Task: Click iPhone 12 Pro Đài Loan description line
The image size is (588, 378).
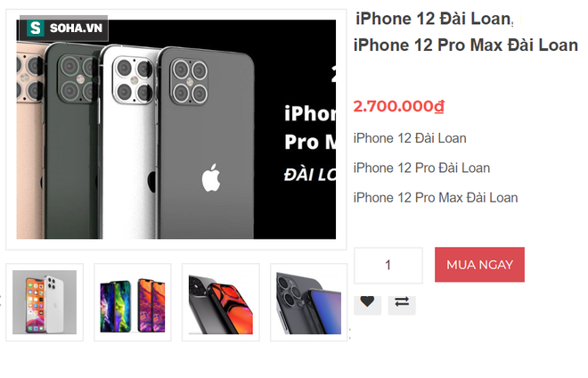Action: point(421,168)
